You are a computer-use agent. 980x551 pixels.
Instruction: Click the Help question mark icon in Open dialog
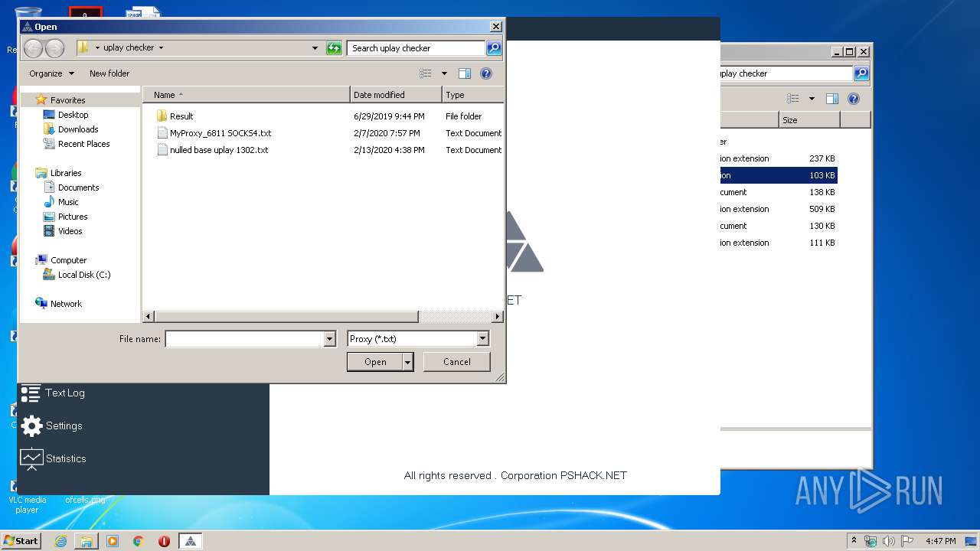coord(485,73)
